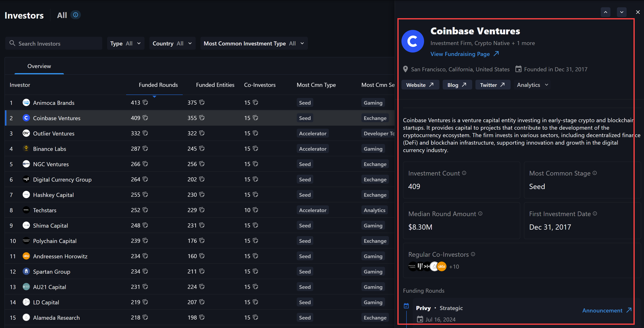Open Spartan Group co-investors list icon
This screenshot has height=328, width=644.
point(255,271)
